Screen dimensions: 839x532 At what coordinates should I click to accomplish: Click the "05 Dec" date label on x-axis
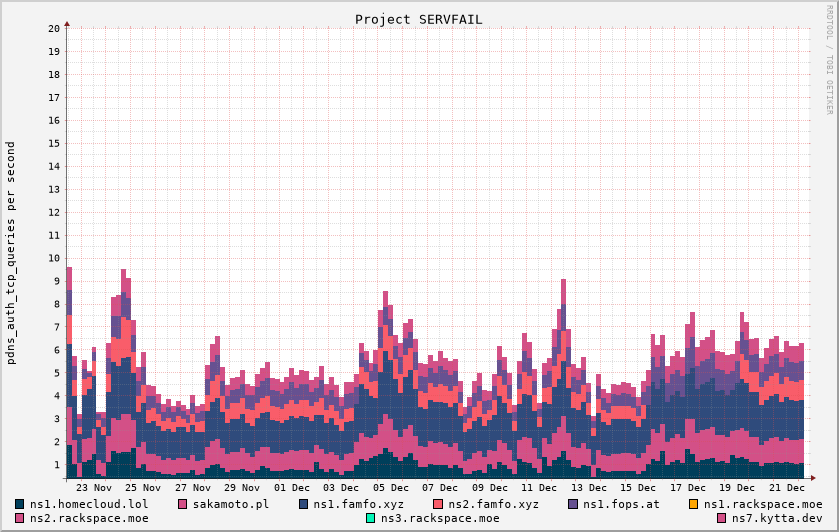(391, 487)
